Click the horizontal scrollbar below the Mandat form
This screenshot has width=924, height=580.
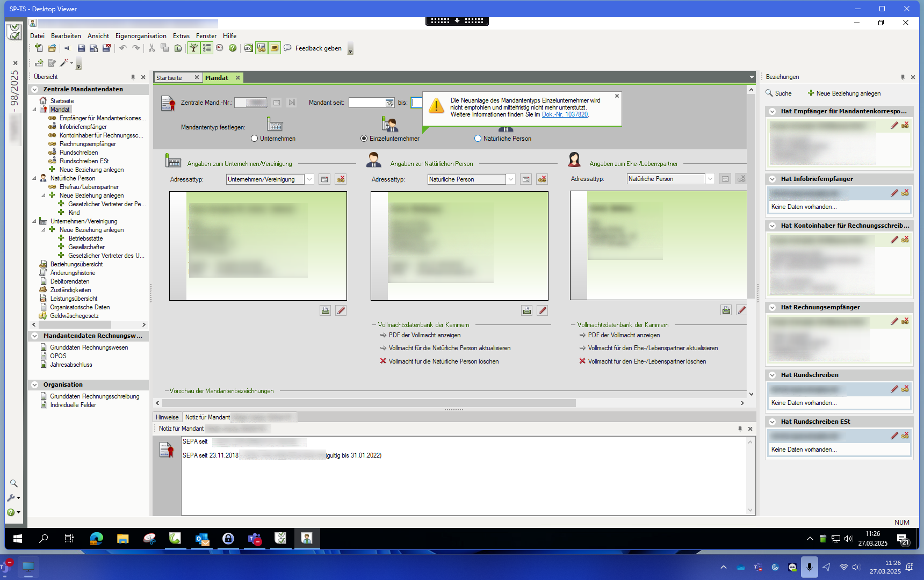(365, 403)
